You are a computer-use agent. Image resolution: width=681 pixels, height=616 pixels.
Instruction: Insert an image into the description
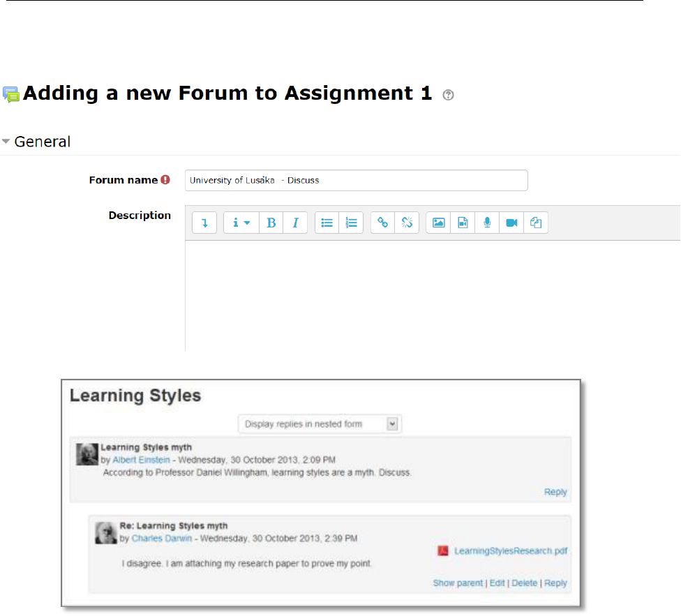(438, 223)
